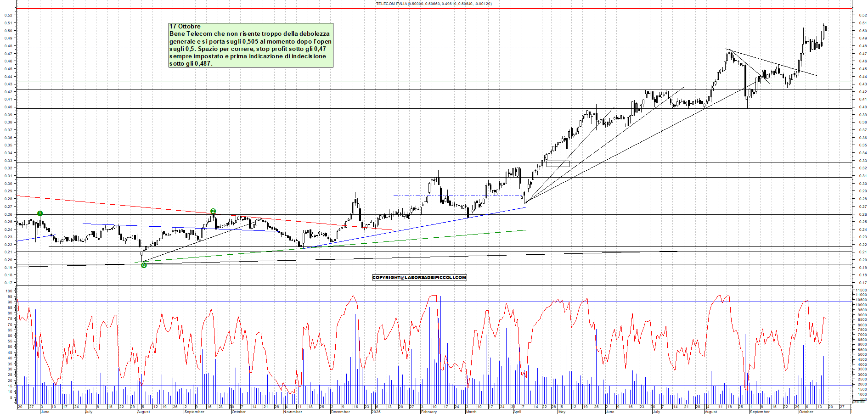Click the December label on time axis
This screenshot has width=868, height=414.
point(340,412)
